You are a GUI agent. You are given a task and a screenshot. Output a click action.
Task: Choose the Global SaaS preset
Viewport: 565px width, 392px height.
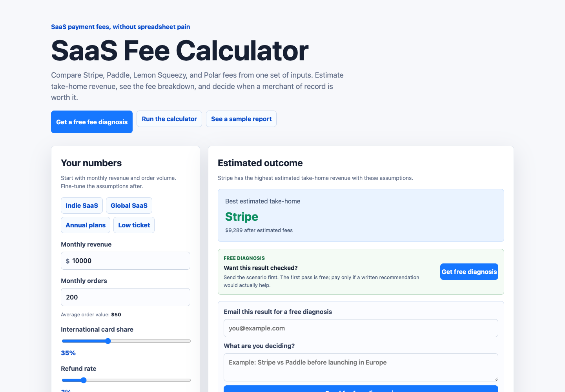129,205
